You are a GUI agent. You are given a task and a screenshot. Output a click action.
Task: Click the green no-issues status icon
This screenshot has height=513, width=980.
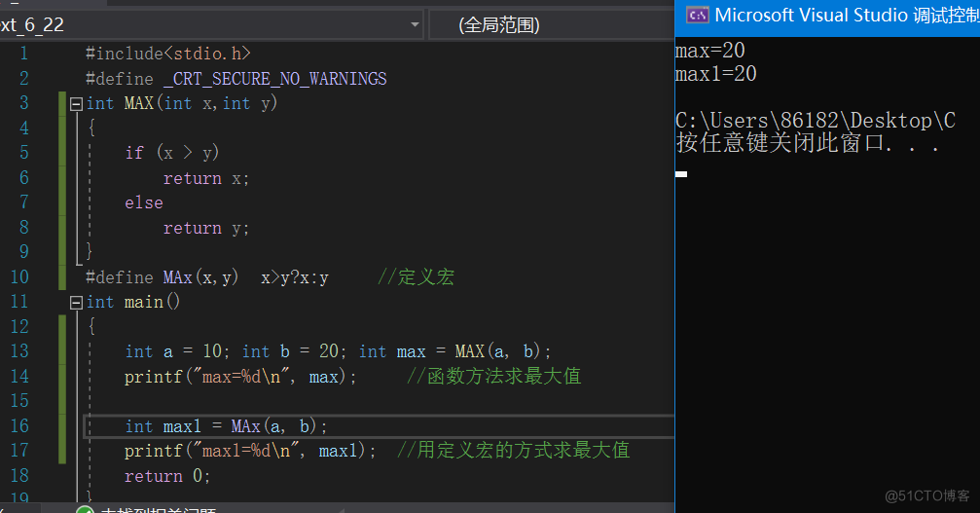pyautogui.click(x=85, y=509)
